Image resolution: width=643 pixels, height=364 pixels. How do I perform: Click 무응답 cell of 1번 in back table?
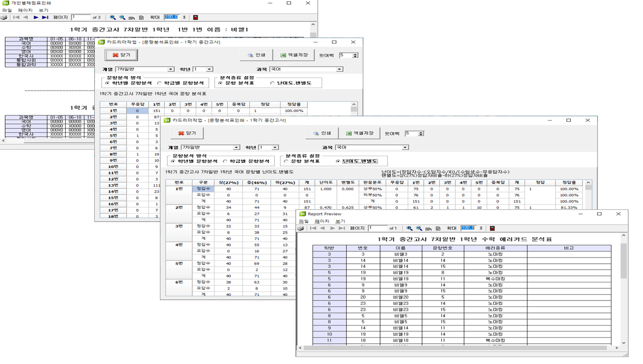point(137,111)
